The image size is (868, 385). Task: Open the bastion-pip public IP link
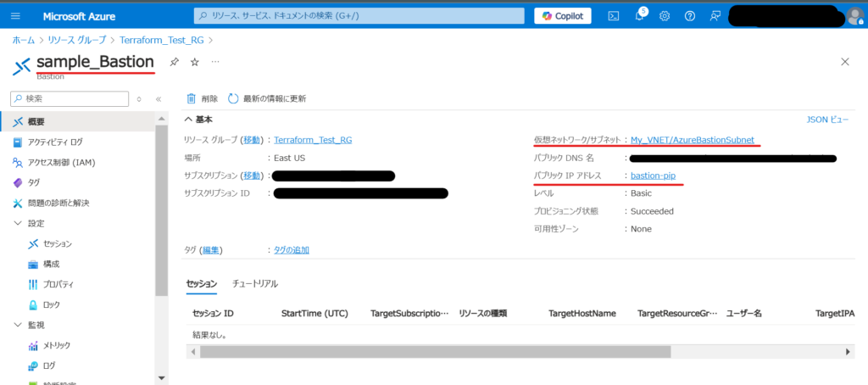pyautogui.click(x=653, y=176)
